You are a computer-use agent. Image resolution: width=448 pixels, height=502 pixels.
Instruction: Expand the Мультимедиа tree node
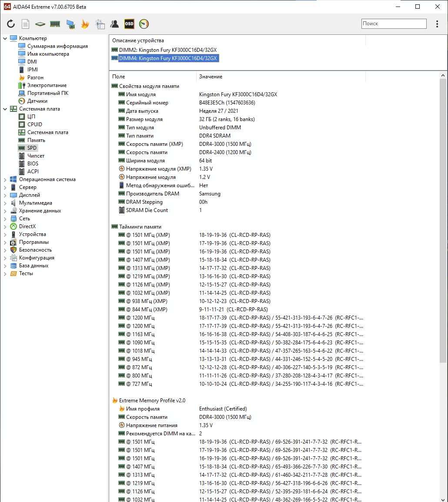coord(5,203)
